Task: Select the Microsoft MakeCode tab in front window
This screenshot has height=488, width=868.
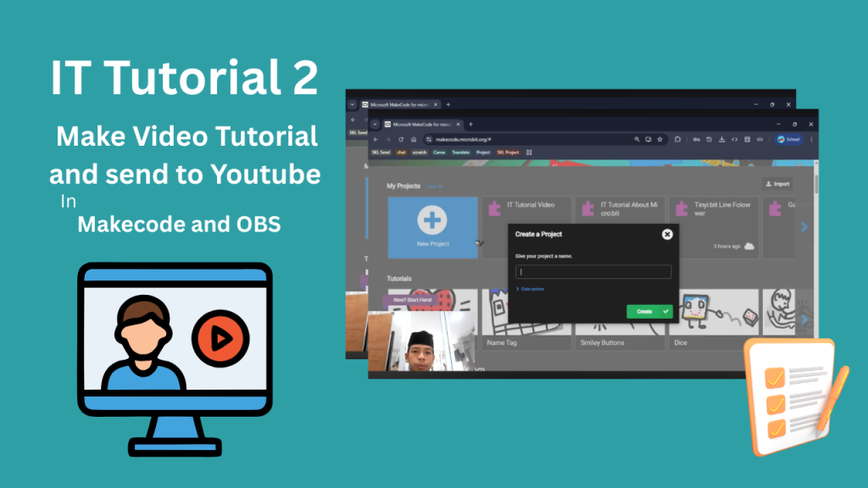Action: click(422, 125)
